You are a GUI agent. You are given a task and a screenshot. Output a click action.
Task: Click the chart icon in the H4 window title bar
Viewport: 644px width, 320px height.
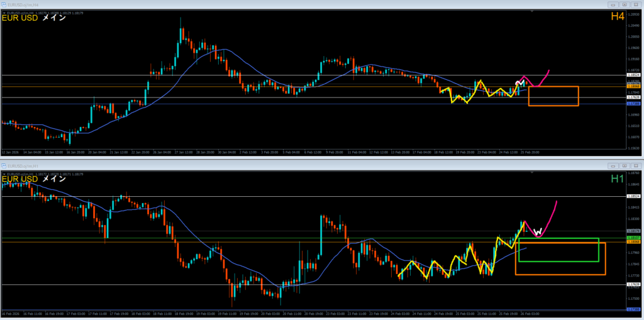(4, 4)
